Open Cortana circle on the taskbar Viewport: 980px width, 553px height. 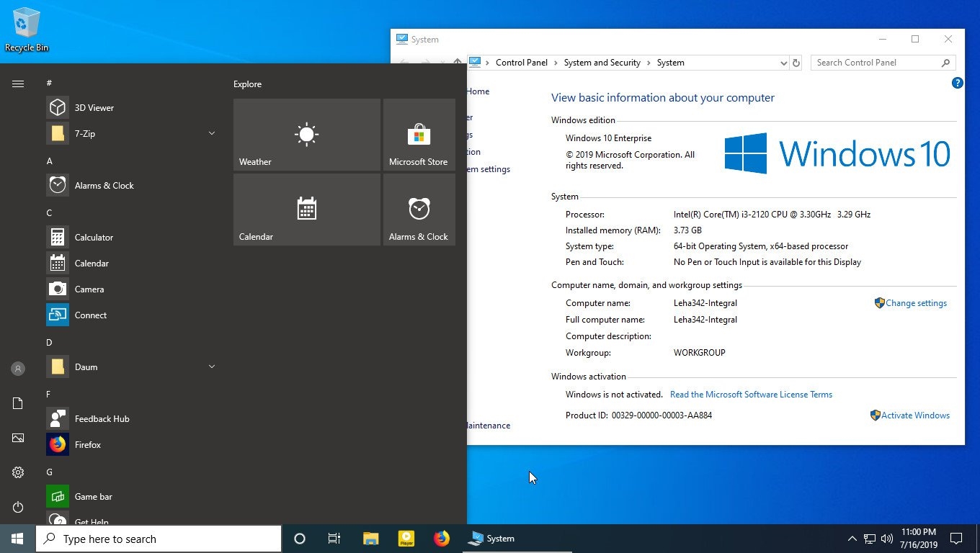click(x=300, y=539)
